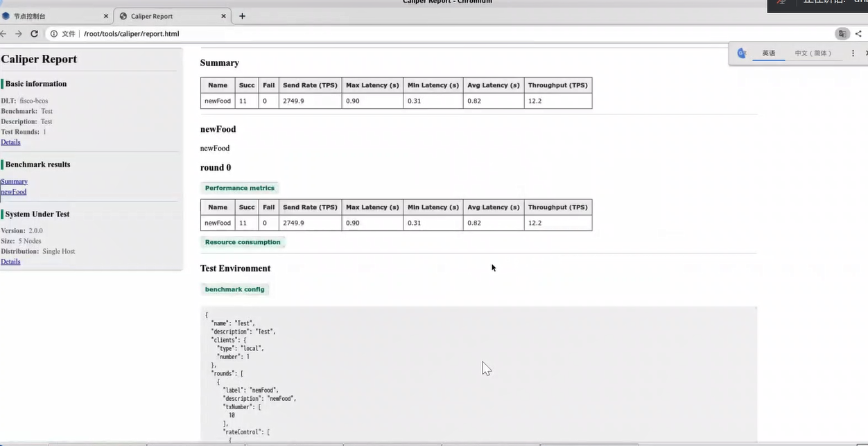Click the Google Translate logo in the popup

(741, 53)
